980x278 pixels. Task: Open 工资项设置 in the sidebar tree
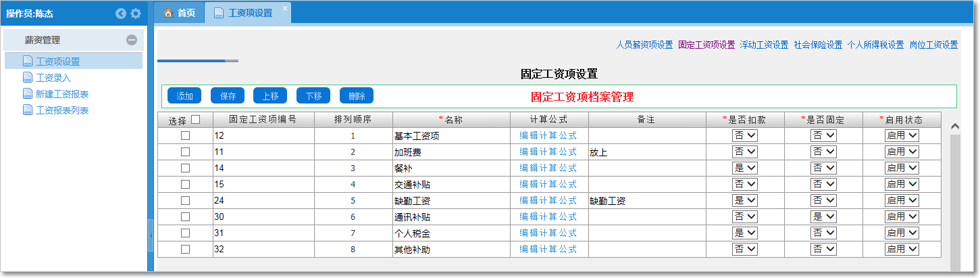pyautogui.click(x=57, y=62)
